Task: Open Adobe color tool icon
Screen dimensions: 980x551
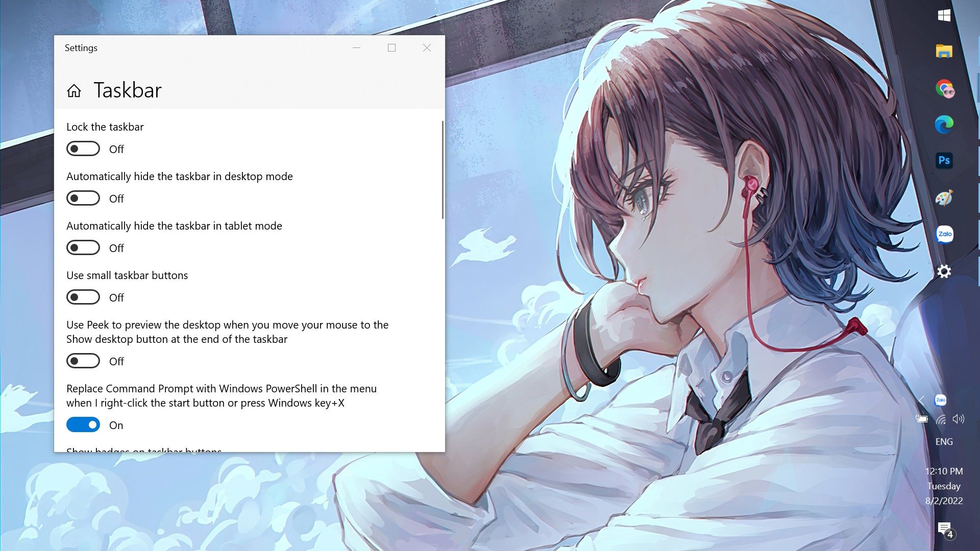Action: coord(943,197)
